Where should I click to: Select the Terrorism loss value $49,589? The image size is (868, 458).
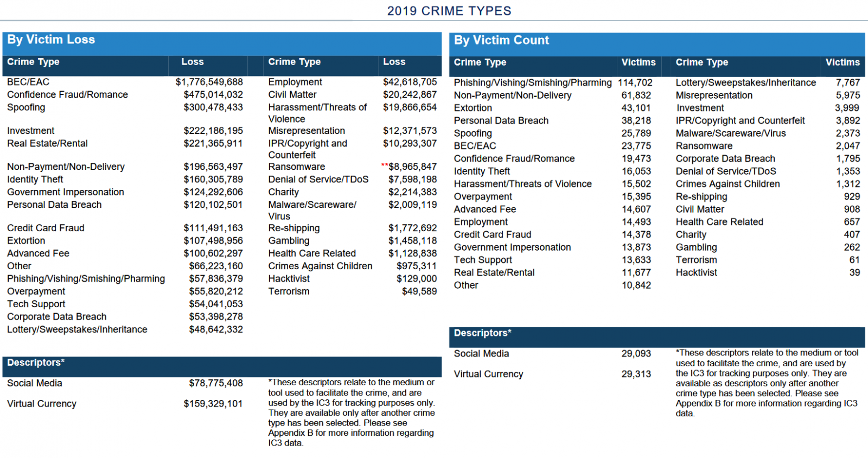[419, 291]
